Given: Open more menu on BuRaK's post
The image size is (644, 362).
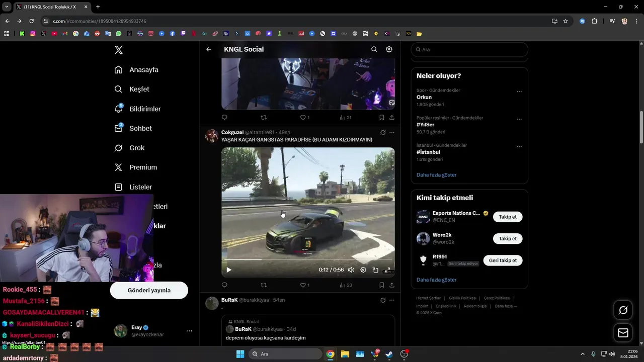Looking at the screenshot, I should 392,300.
